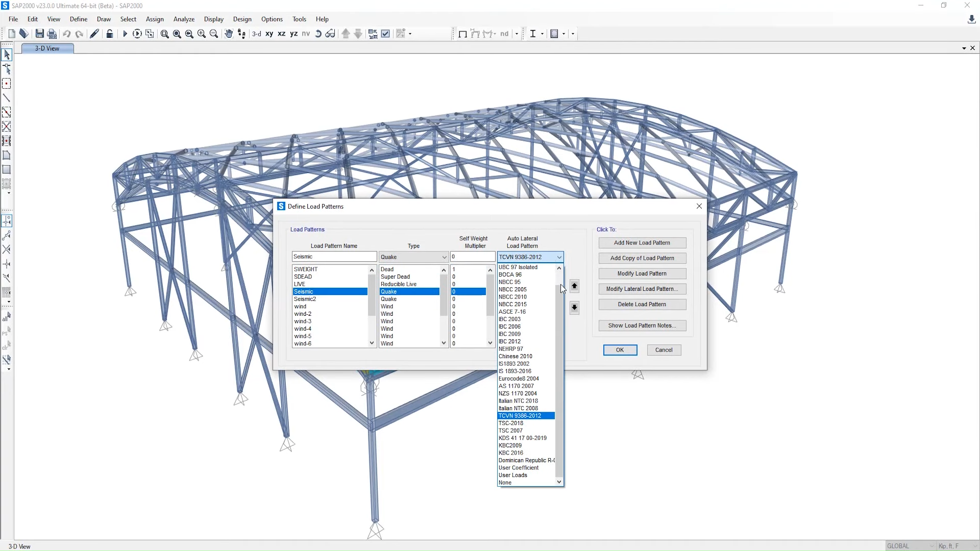Open the Define menu

pos(79,19)
